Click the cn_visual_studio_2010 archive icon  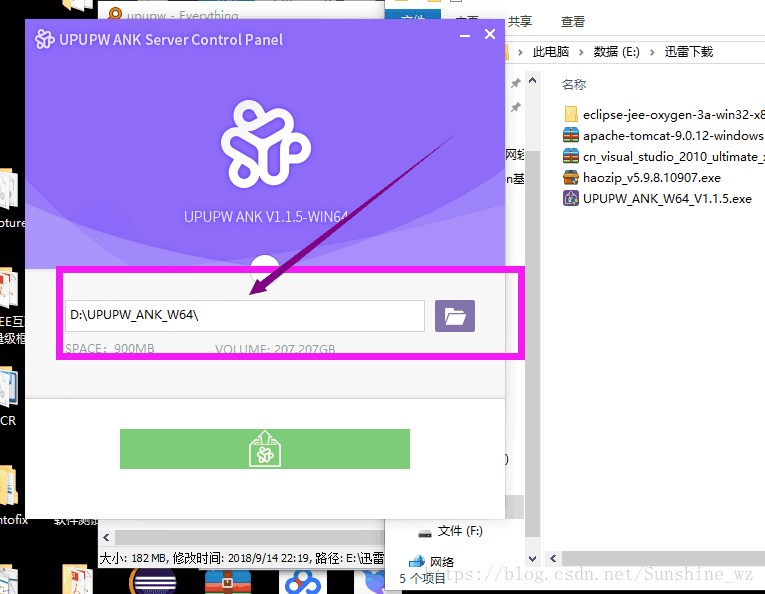point(571,156)
